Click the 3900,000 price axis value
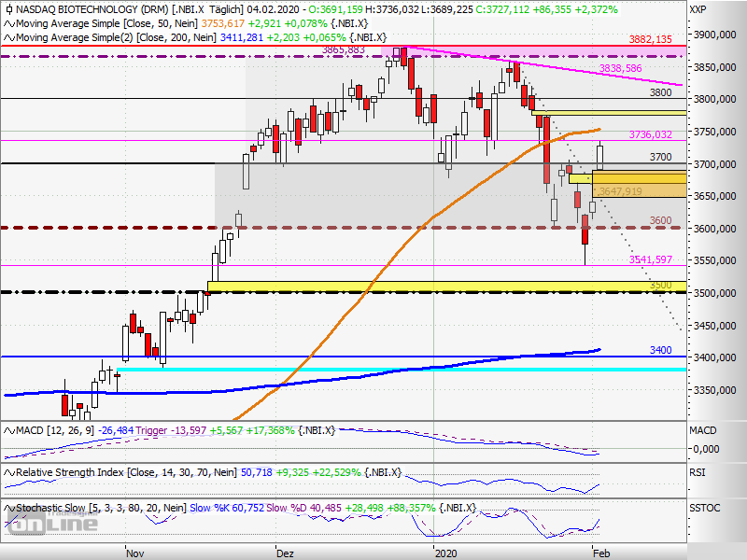This screenshot has width=747, height=560. [714, 35]
